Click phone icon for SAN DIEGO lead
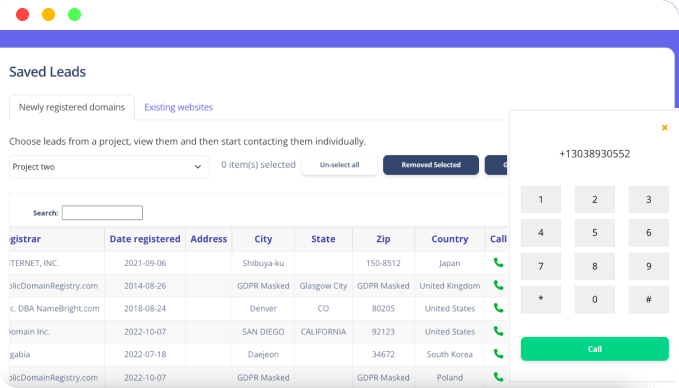The width and height of the screenshot is (679, 388). [x=498, y=331]
